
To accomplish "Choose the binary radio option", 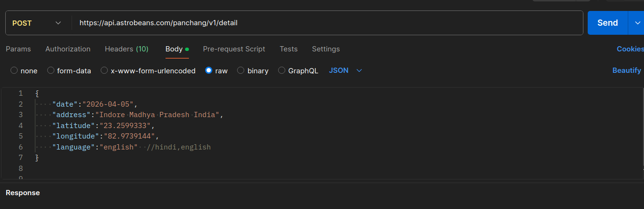I will (241, 70).
